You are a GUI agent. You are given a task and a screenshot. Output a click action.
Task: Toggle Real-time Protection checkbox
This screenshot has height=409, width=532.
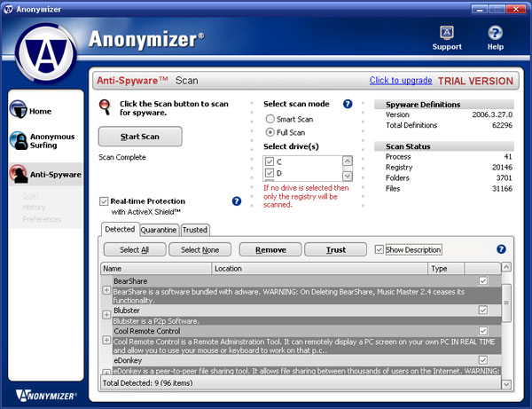pyautogui.click(x=105, y=201)
